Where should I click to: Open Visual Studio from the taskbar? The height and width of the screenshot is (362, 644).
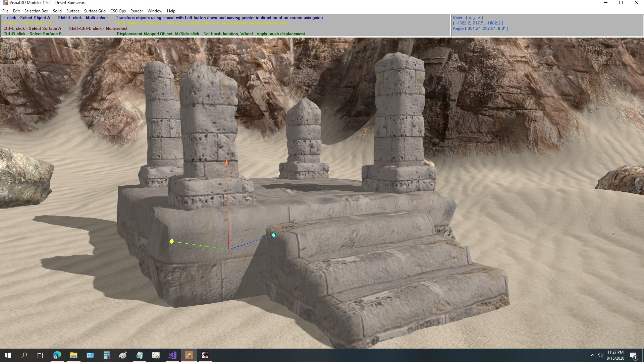point(172,355)
